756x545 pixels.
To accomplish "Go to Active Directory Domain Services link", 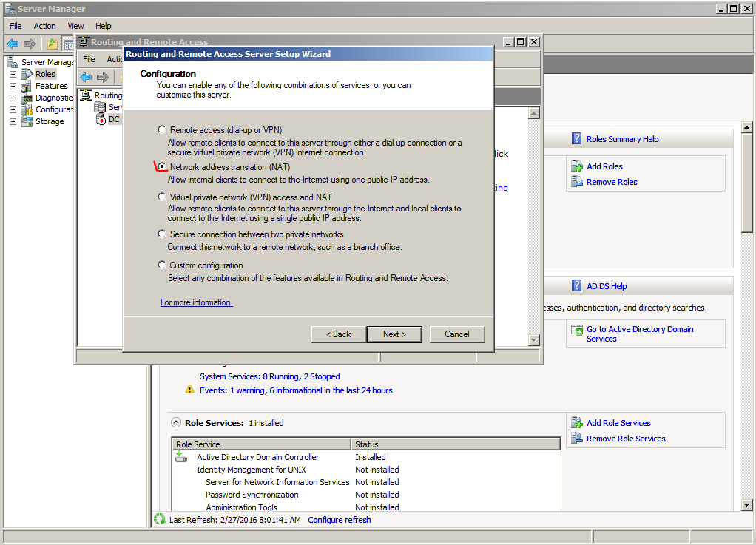I will click(640, 334).
